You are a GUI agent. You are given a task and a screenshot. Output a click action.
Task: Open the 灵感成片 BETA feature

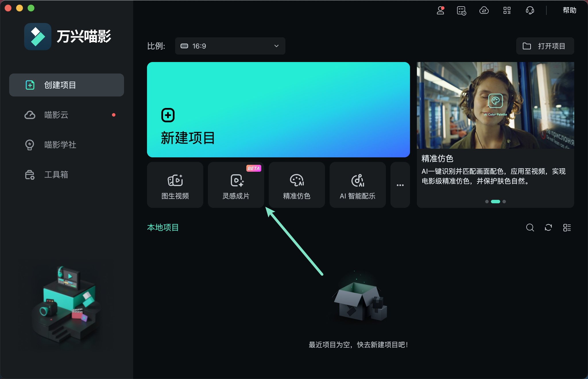pyautogui.click(x=235, y=185)
